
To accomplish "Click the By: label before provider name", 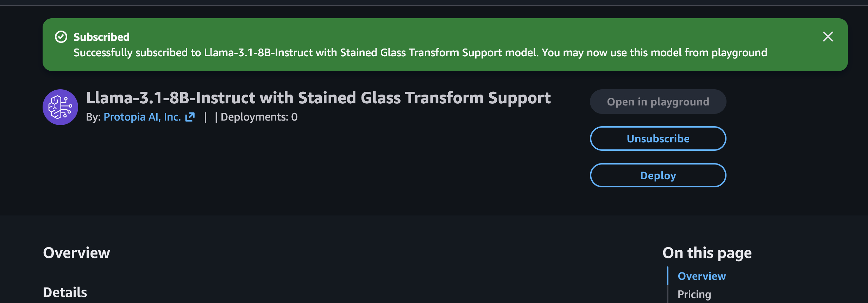I will pos(94,117).
